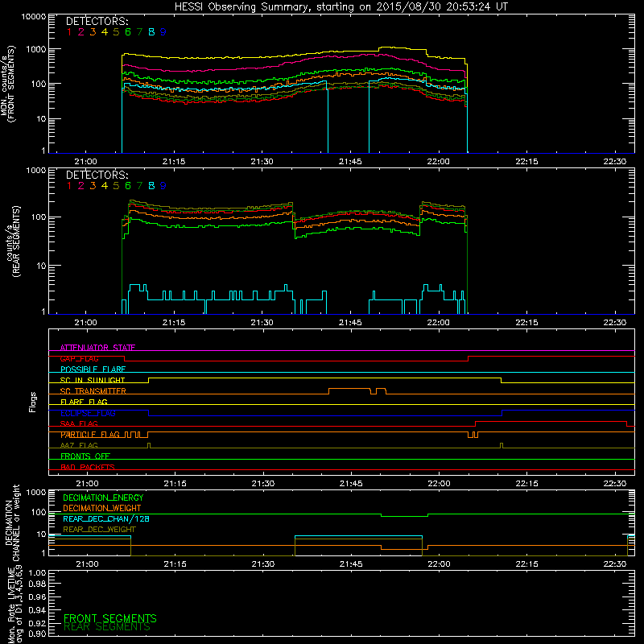Screen dimensions: 644x644
Task: Select ECLIPSE_FLAG label
Action: click(88, 413)
